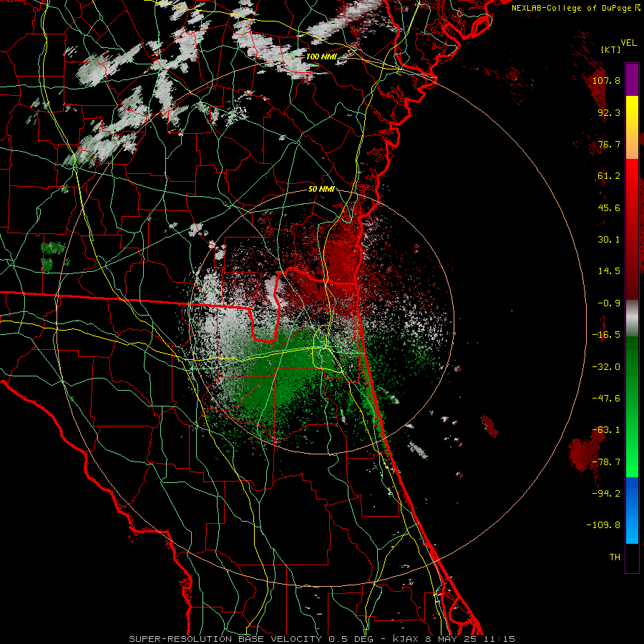Select the 14.5 legend value
The height and width of the screenshot is (644, 644).
click(609, 271)
